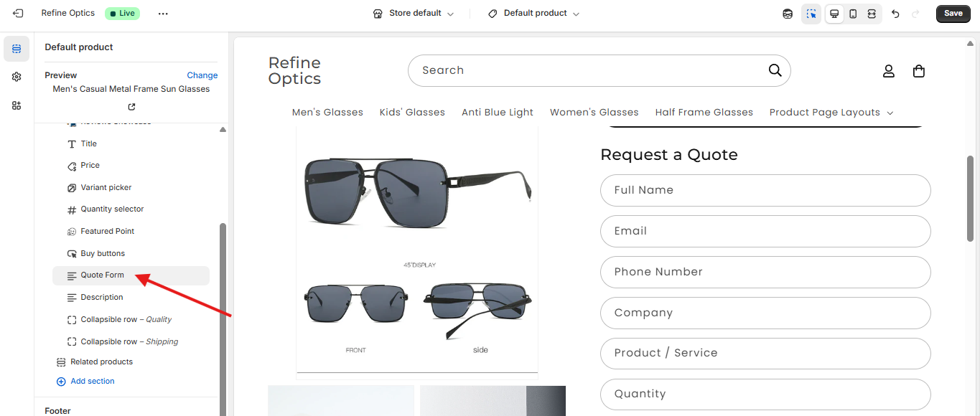
Task: Open the Default product template dropdown
Action: [x=533, y=14]
